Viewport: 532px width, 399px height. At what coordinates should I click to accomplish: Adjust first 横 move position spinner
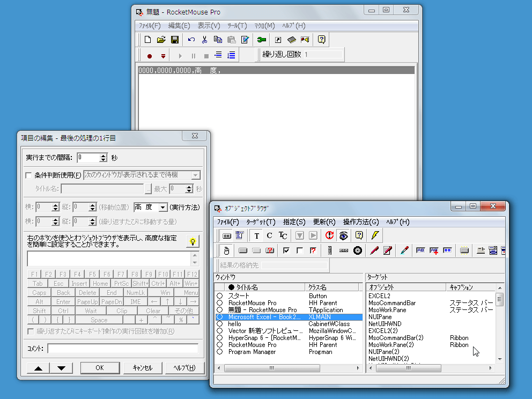(x=56, y=208)
